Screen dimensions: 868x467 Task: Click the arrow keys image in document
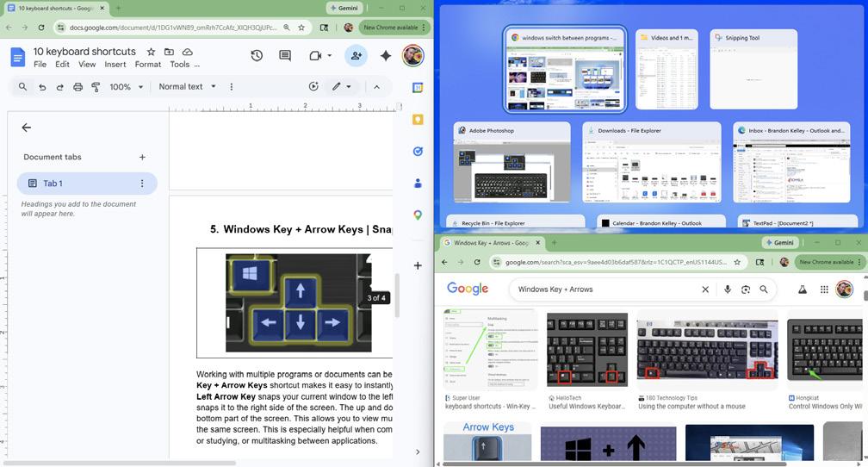(x=298, y=302)
